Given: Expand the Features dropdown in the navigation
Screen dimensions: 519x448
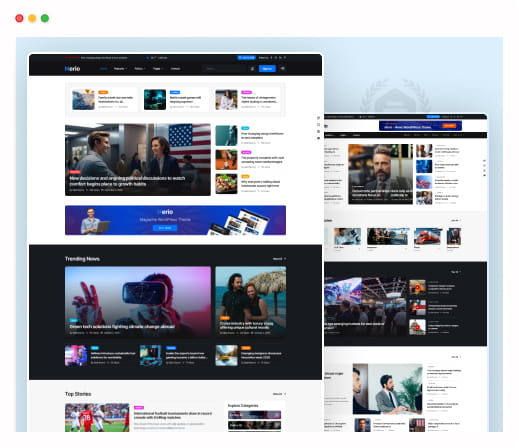Looking at the screenshot, I should (x=120, y=69).
